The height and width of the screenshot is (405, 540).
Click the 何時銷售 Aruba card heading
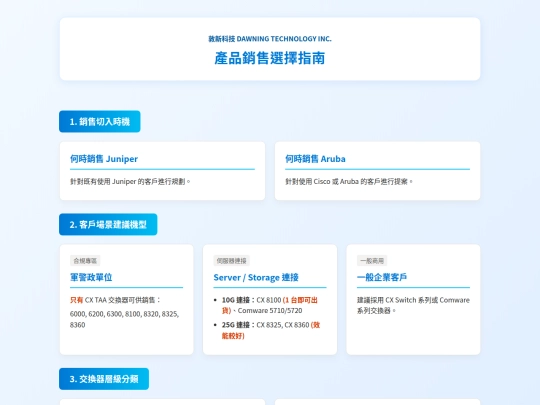(315, 159)
